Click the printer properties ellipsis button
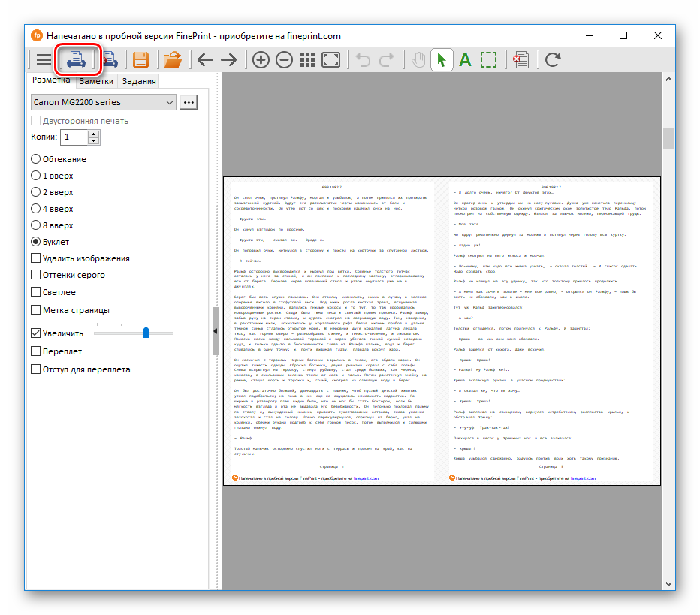This screenshot has width=700, height=615. (x=189, y=102)
